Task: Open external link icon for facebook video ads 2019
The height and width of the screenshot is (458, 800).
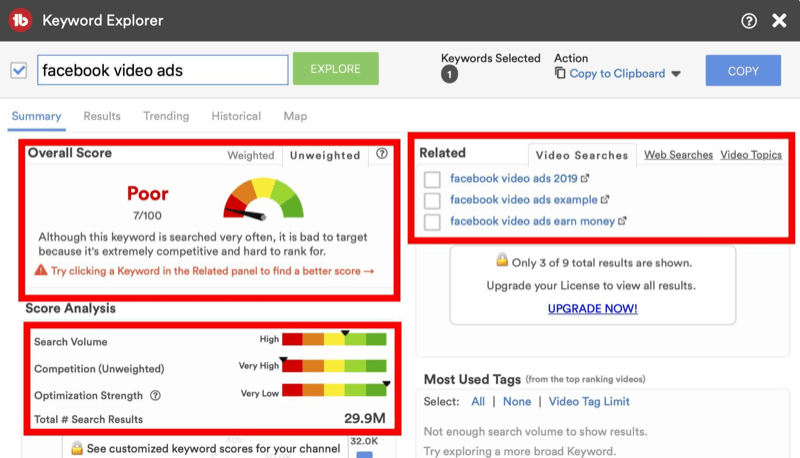Action: pos(585,179)
